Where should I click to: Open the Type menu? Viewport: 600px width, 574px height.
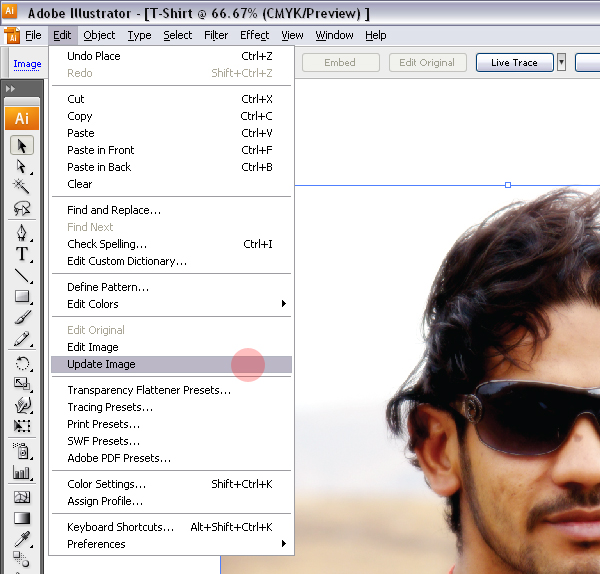pyautogui.click(x=139, y=35)
